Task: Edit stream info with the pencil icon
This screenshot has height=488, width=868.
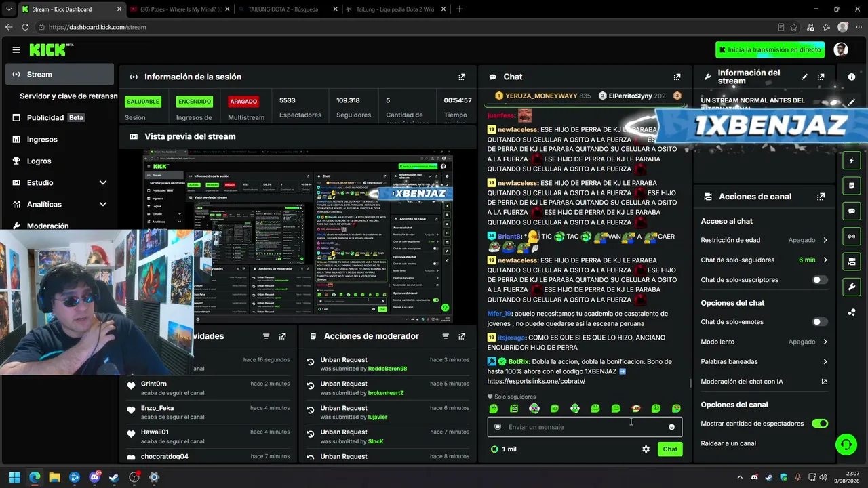Action: click(x=805, y=77)
